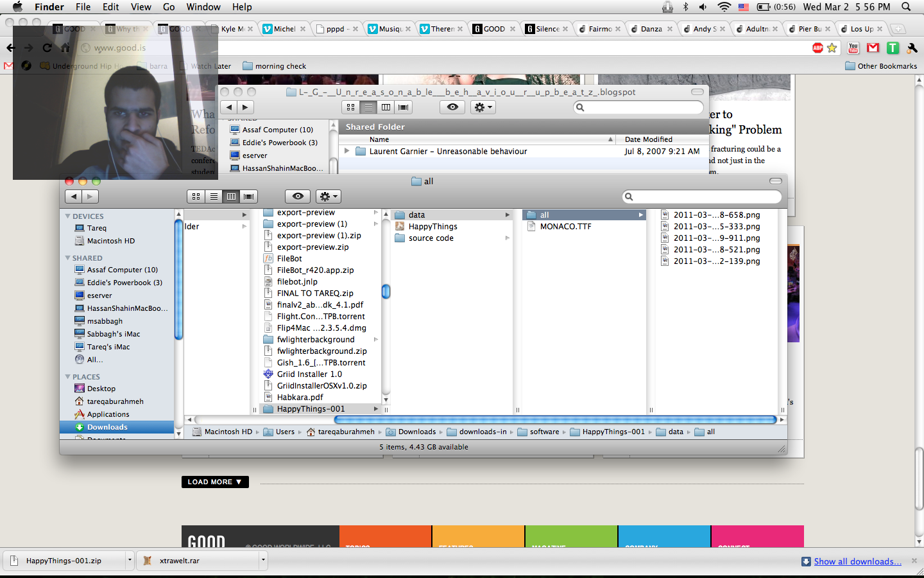924x578 pixels.
Task: Open dropdown arrow for HappyThings-001.zip download
Action: [130, 560]
